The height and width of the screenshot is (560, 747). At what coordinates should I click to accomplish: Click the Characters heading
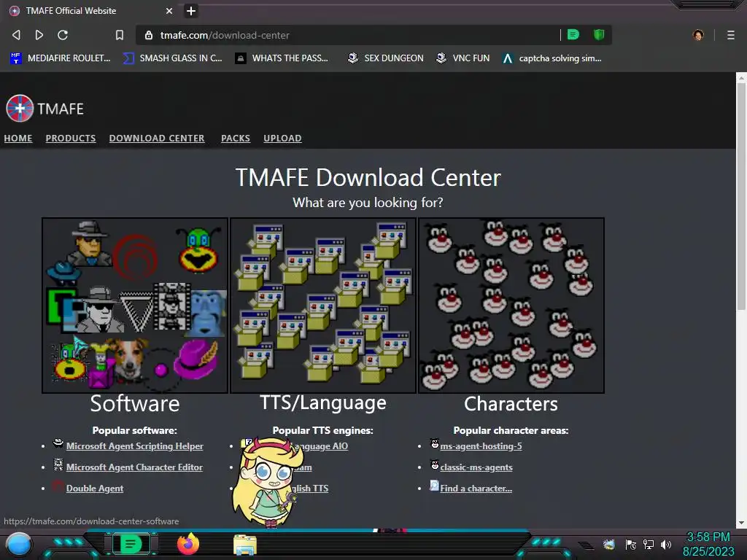point(511,404)
